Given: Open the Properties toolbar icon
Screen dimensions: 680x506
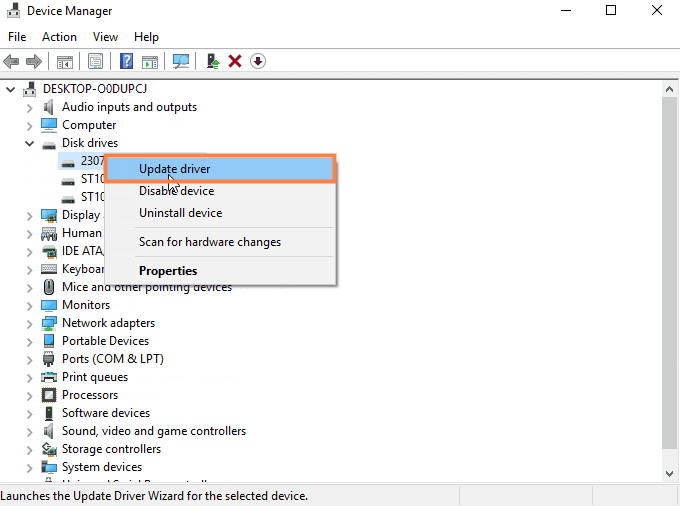Looking at the screenshot, I should point(95,61).
